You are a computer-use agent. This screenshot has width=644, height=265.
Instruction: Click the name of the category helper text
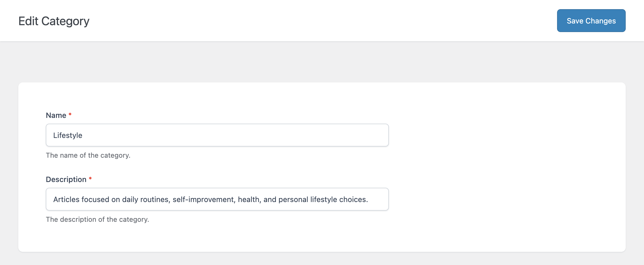(88, 155)
